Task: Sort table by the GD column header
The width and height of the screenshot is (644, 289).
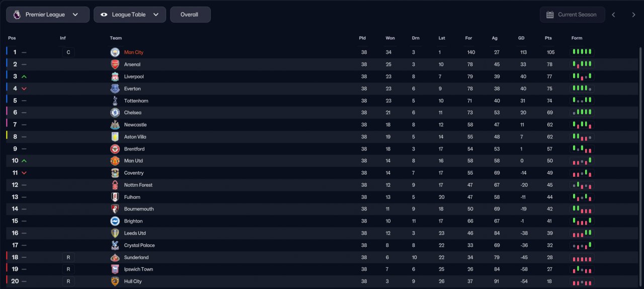Action: [x=521, y=38]
